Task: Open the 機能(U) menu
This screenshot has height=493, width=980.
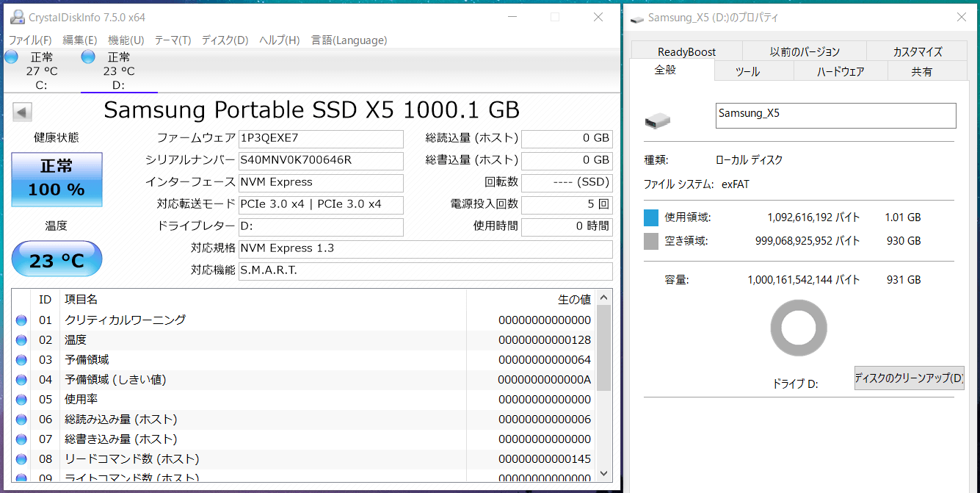Action: click(126, 40)
